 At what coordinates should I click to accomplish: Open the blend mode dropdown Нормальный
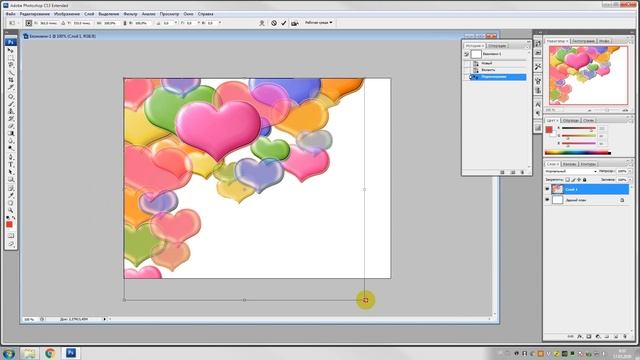coord(571,171)
